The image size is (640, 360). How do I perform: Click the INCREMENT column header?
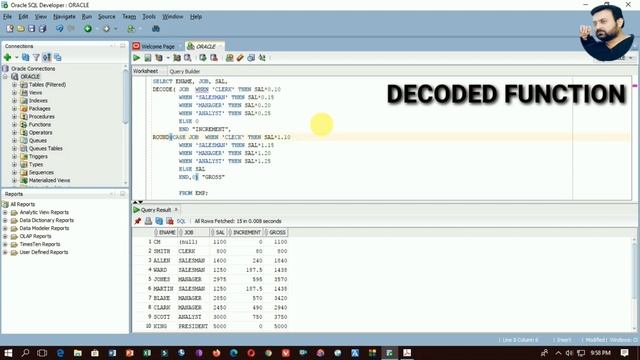(x=245, y=233)
